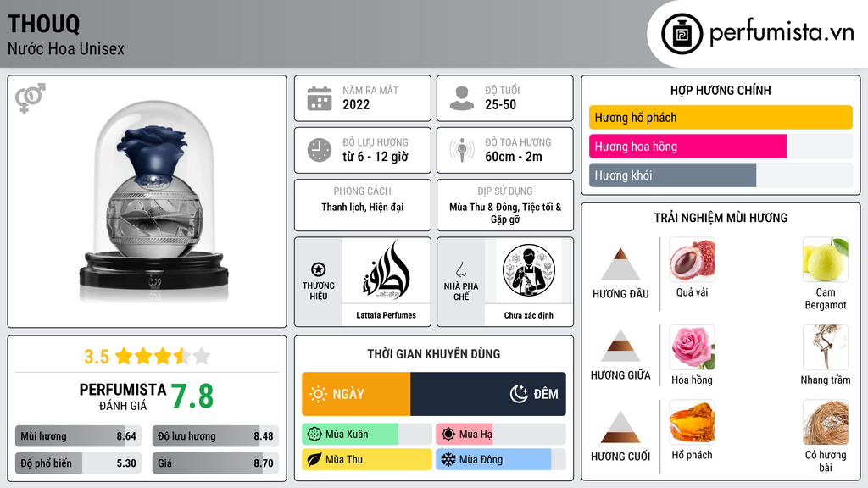Select the Cỏ hương bài vetiver note image
Viewport: 868px width, 488px height.
point(826,422)
